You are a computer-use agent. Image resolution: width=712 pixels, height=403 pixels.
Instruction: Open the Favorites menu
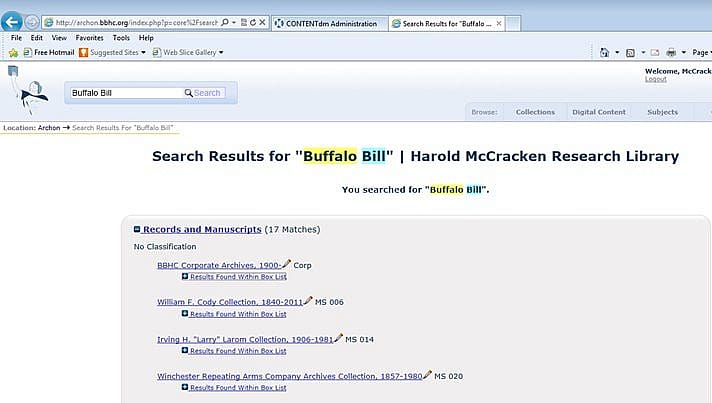click(x=89, y=38)
